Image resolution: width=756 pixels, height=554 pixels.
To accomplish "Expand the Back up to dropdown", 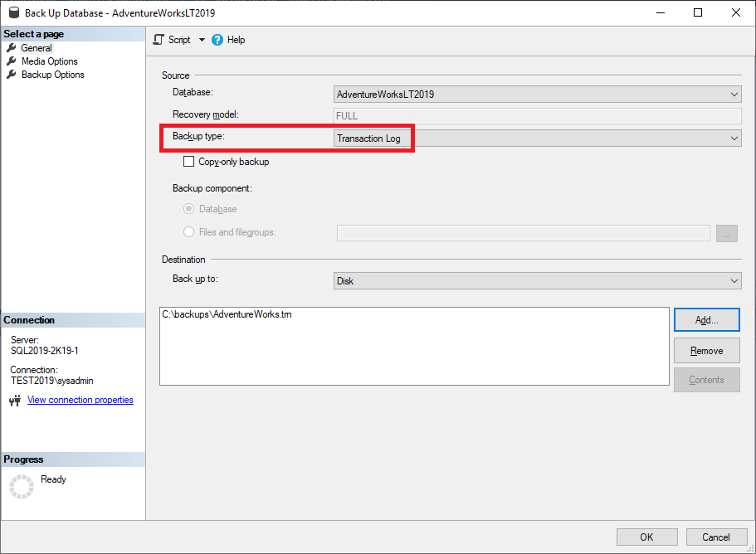I will [x=734, y=280].
